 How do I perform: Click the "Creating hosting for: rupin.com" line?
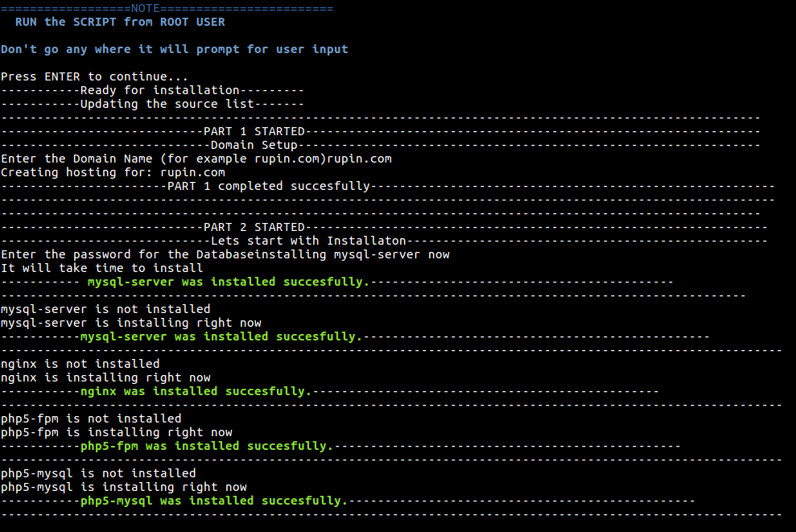pyautogui.click(x=113, y=172)
